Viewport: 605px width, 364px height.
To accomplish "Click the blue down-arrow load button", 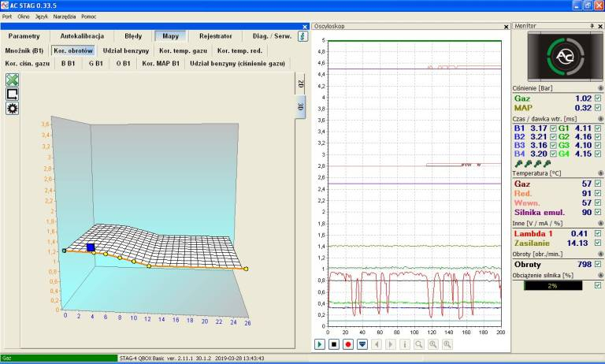I will pyautogui.click(x=362, y=344).
